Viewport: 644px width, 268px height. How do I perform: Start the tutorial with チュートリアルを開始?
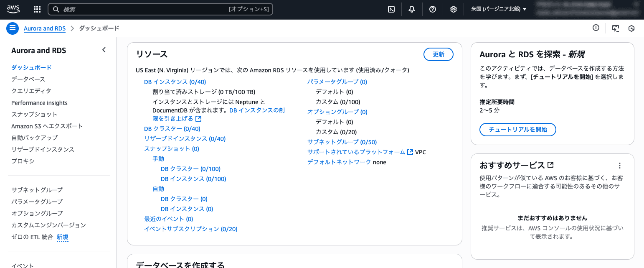[517, 130]
